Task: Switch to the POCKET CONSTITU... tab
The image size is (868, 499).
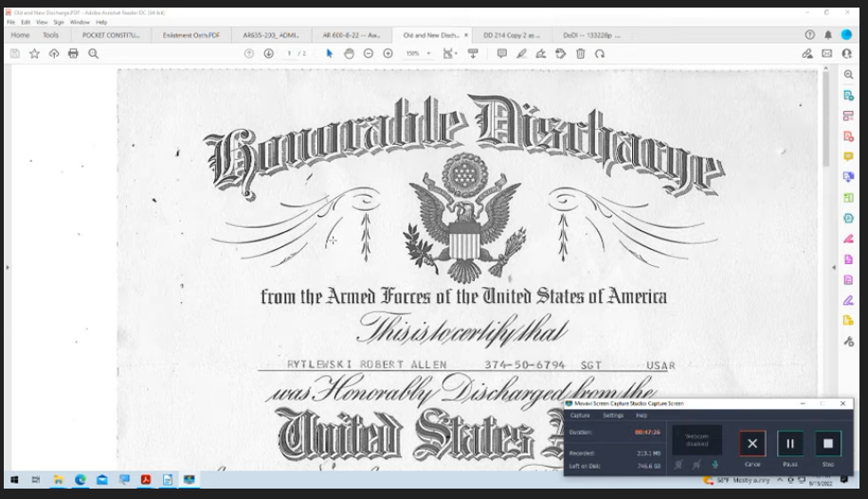Action: point(111,35)
